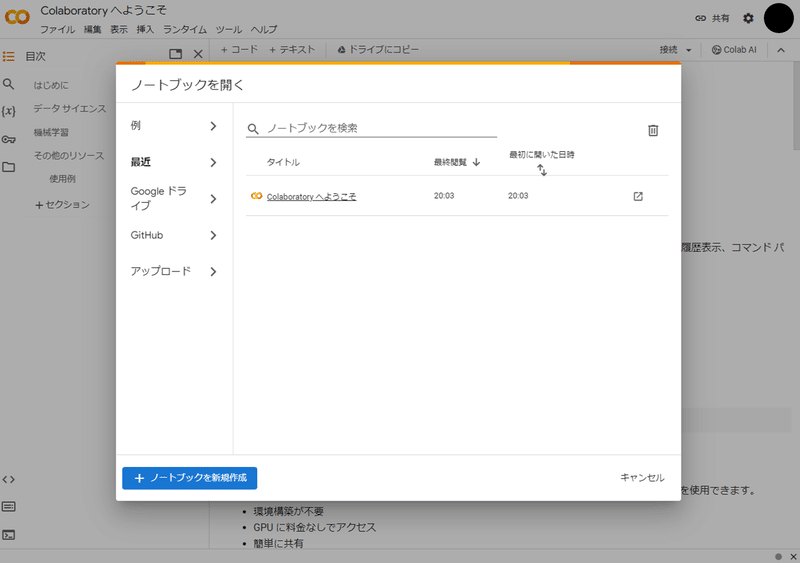Click ドライブにコピー button
Image resolution: width=800 pixels, height=563 pixels.
pyautogui.click(x=378, y=50)
